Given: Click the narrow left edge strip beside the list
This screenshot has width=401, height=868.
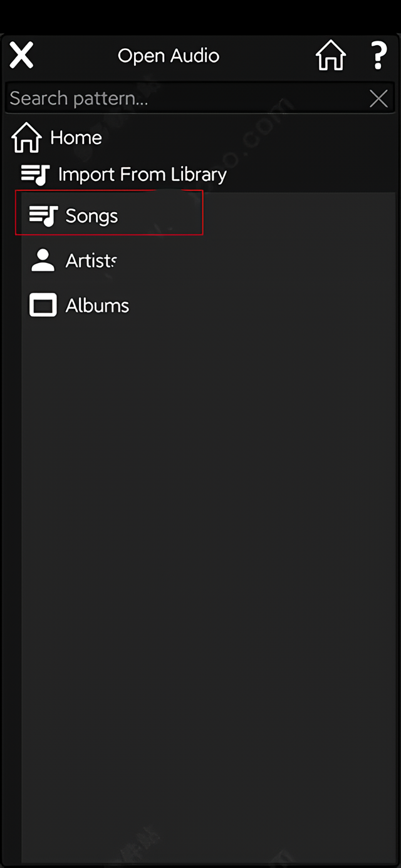Looking at the screenshot, I should [11, 501].
